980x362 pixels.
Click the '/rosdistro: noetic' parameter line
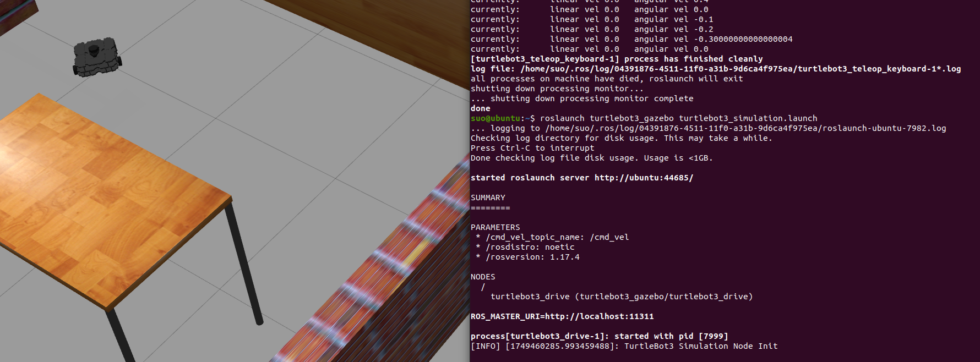[x=525, y=247]
